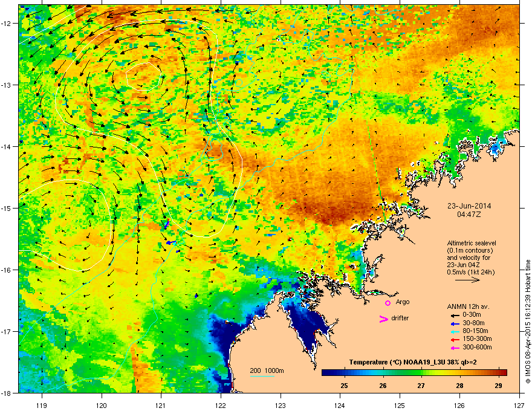This screenshot has width=532, height=411.
Task: Click the vertical IMOS copyright timestamp text
Action: click(x=528, y=321)
